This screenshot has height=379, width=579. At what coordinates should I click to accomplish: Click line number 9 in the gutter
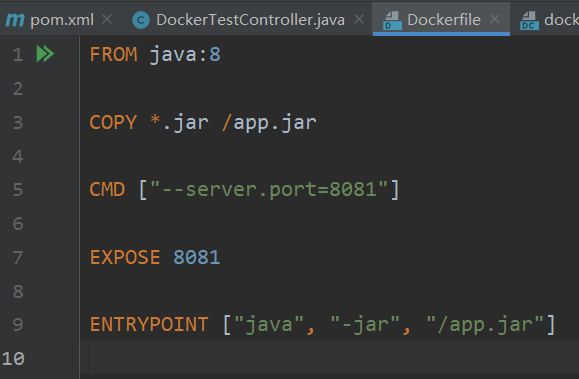pyautogui.click(x=18, y=325)
